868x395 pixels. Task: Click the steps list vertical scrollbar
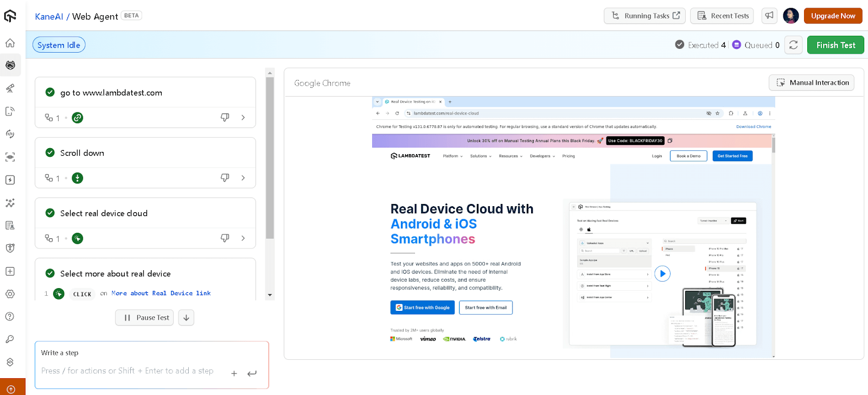(270, 157)
